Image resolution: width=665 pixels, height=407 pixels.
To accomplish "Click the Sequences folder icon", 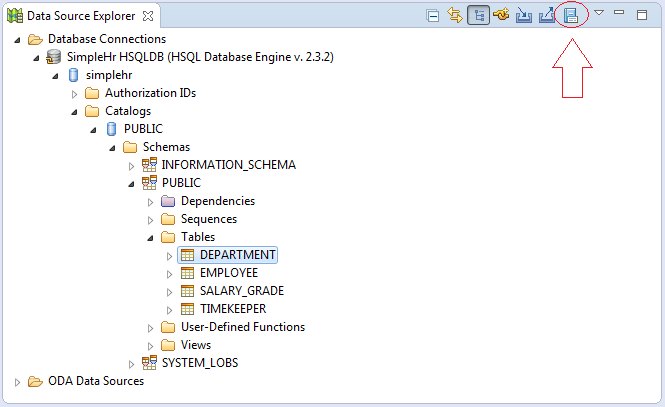I will coord(168,219).
